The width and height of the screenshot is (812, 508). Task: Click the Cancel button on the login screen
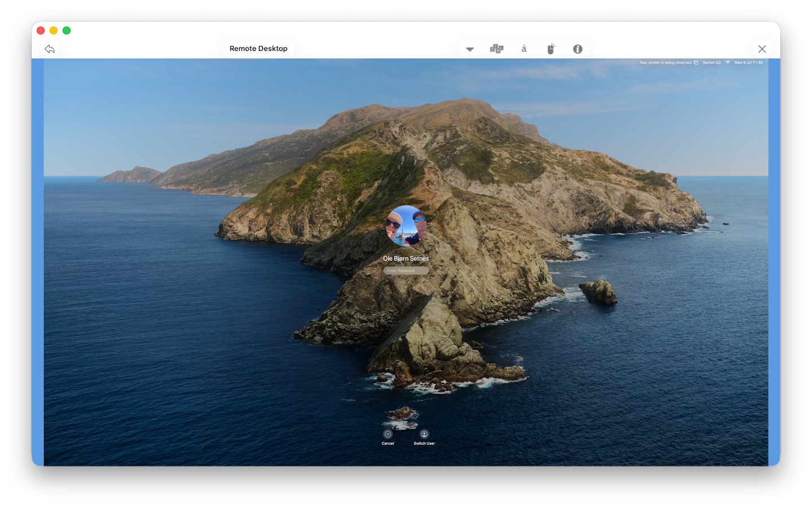pyautogui.click(x=388, y=437)
